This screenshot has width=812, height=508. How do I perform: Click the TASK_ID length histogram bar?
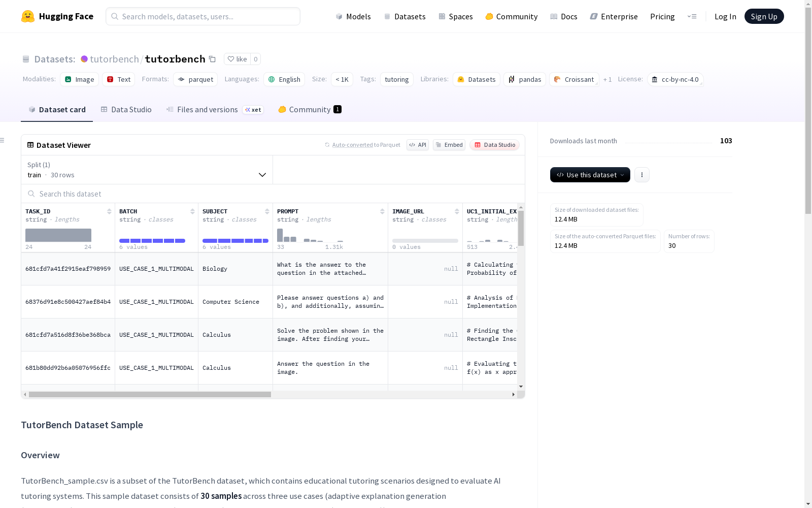point(58,235)
